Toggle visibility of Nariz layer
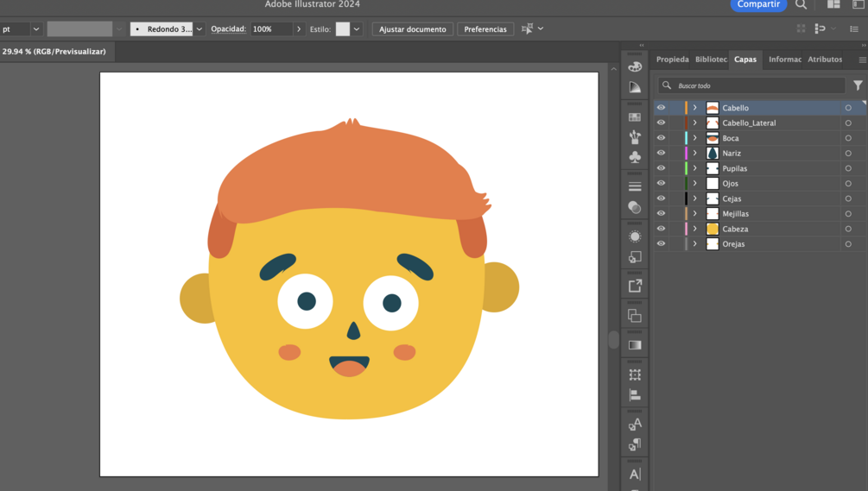This screenshot has height=491, width=868. (x=661, y=153)
